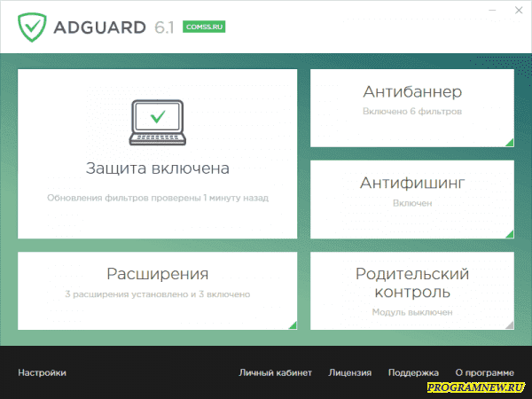The width and height of the screenshot is (532, 399).
Task: Click the Adguard shield logo
Action: pyautogui.click(x=32, y=27)
